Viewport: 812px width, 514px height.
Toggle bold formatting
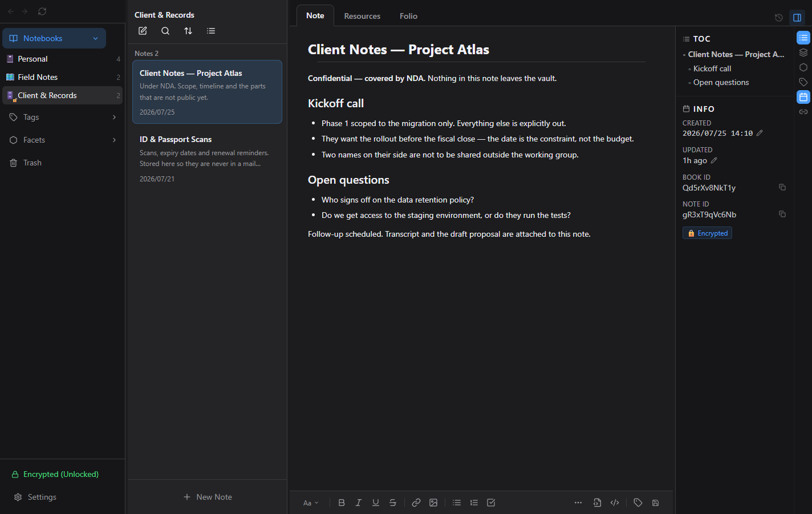(342, 503)
